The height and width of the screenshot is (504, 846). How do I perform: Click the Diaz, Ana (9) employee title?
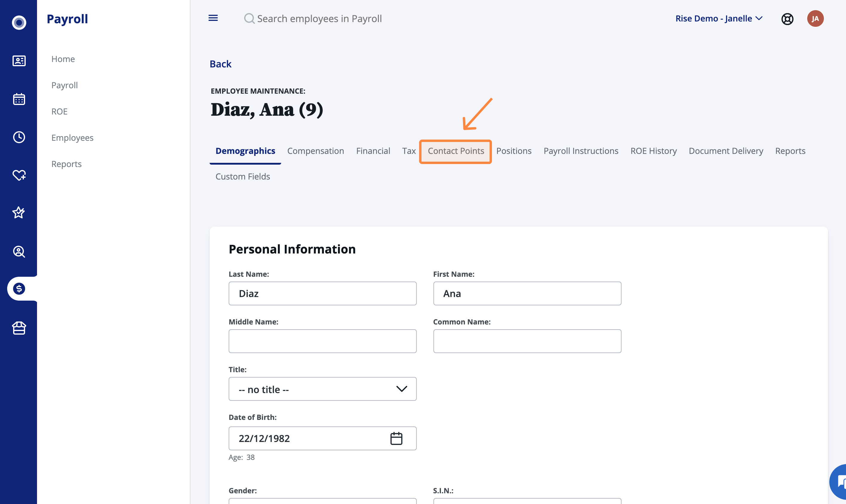click(267, 109)
